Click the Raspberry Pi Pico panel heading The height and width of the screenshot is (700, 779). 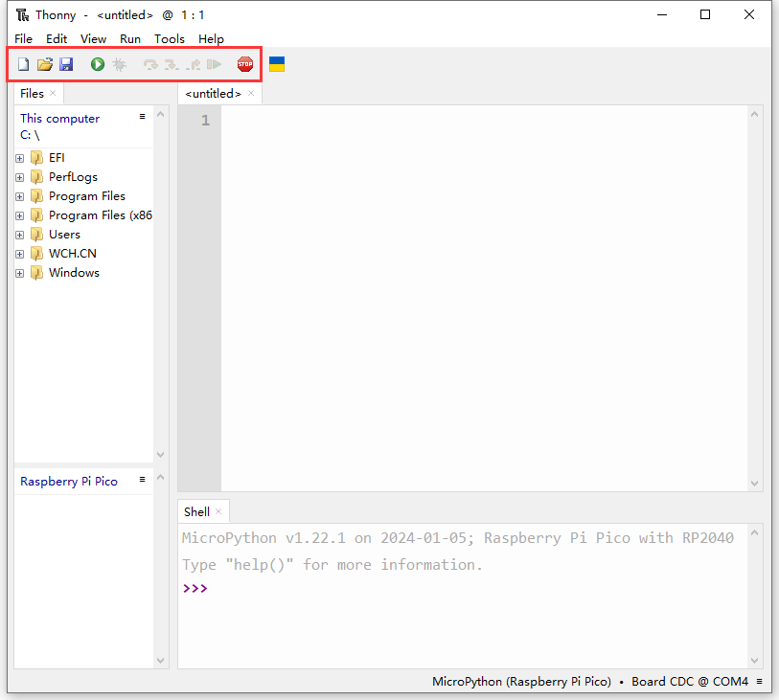click(69, 482)
